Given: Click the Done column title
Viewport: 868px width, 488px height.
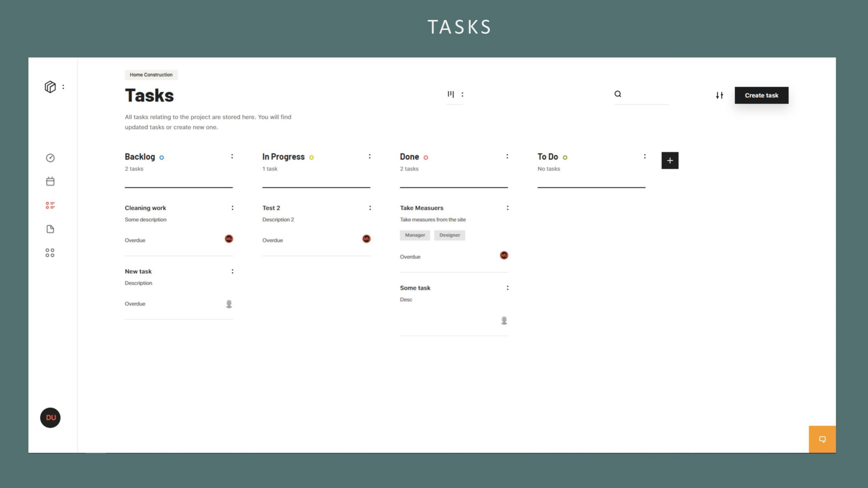Looking at the screenshot, I should (409, 156).
